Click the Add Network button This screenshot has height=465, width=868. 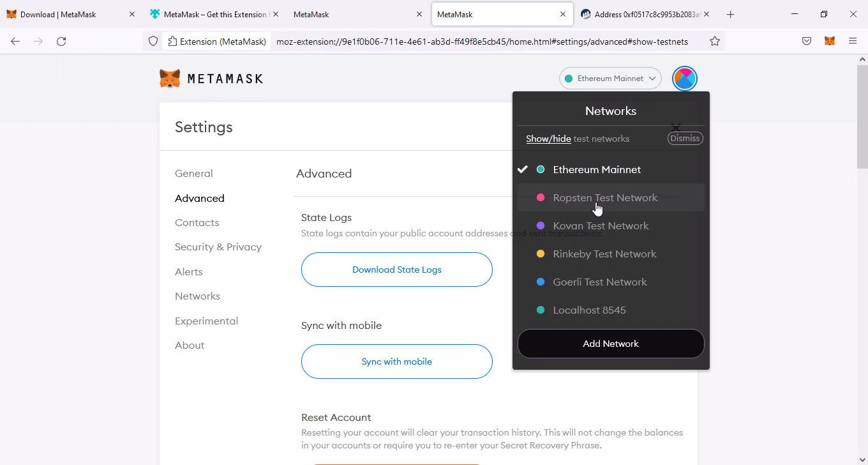pyautogui.click(x=610, y=344)
